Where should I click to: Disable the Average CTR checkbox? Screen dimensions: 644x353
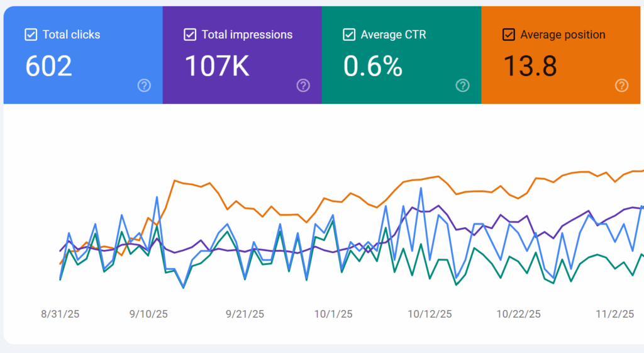pos(349,35)
